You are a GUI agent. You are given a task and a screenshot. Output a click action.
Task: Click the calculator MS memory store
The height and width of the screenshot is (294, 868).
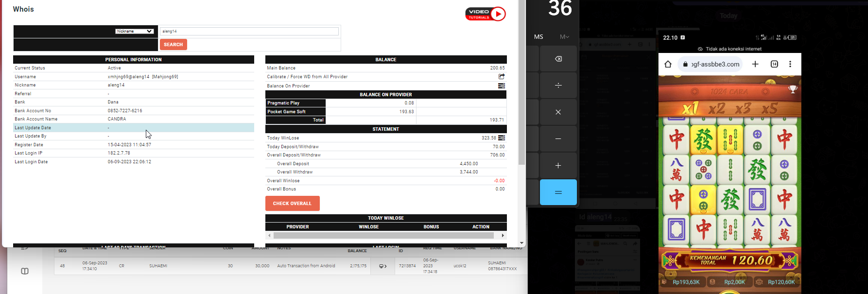538,37
